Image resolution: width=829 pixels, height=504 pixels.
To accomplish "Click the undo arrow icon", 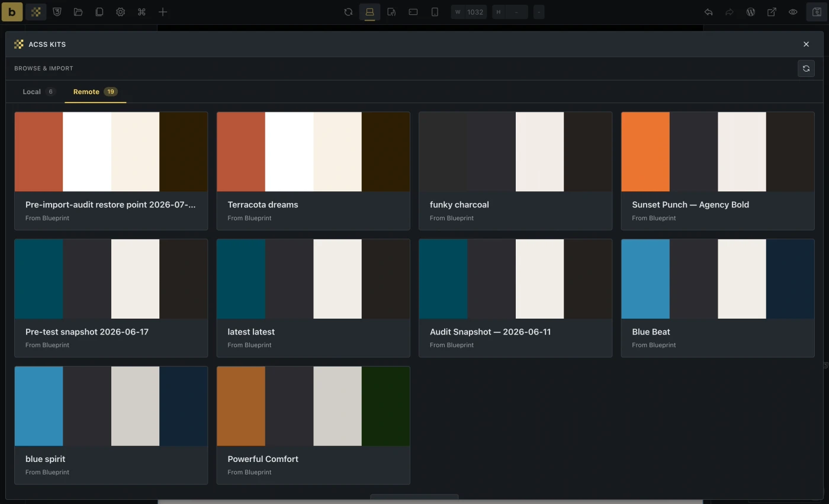I will pyautogui.click(x=708, y=12).
